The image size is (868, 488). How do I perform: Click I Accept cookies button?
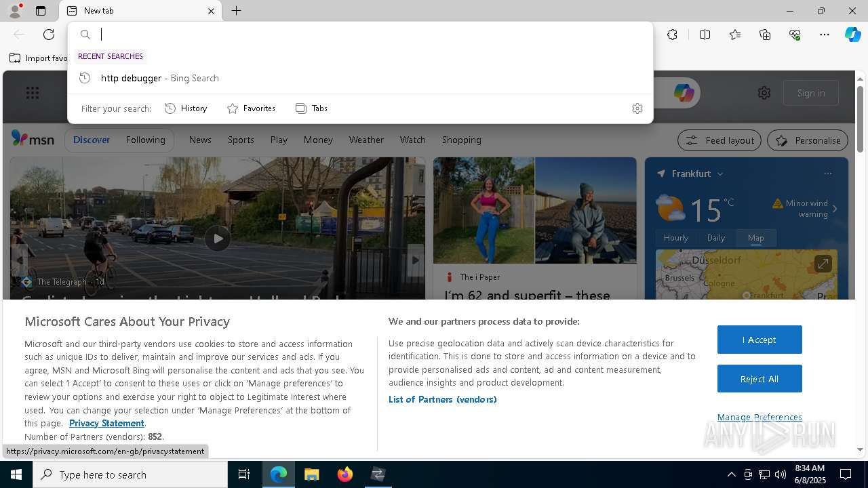click(x=759, y=340)
